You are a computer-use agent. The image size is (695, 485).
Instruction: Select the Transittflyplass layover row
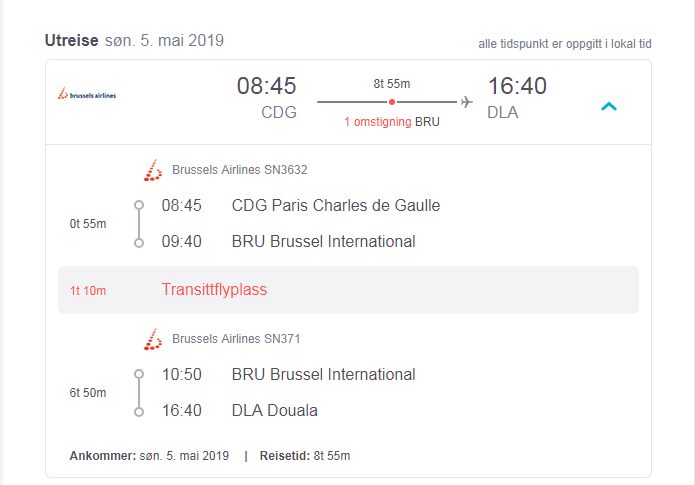[348, 290]
